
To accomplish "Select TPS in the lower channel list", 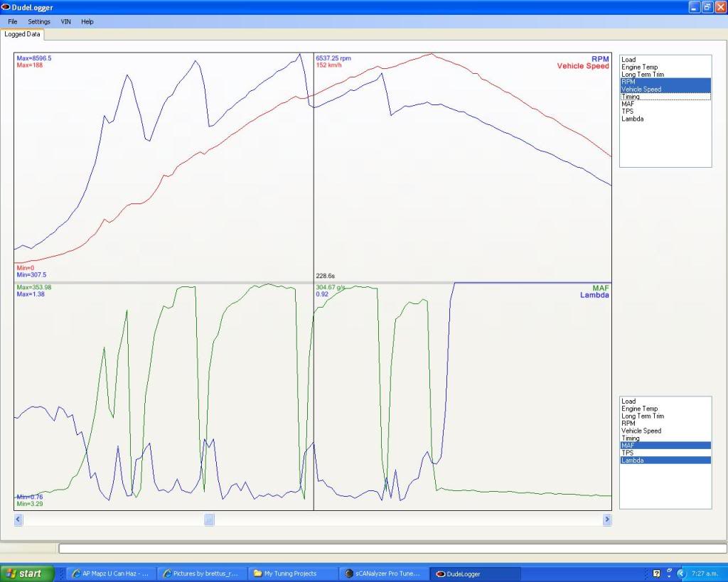I will pos(665,453).
